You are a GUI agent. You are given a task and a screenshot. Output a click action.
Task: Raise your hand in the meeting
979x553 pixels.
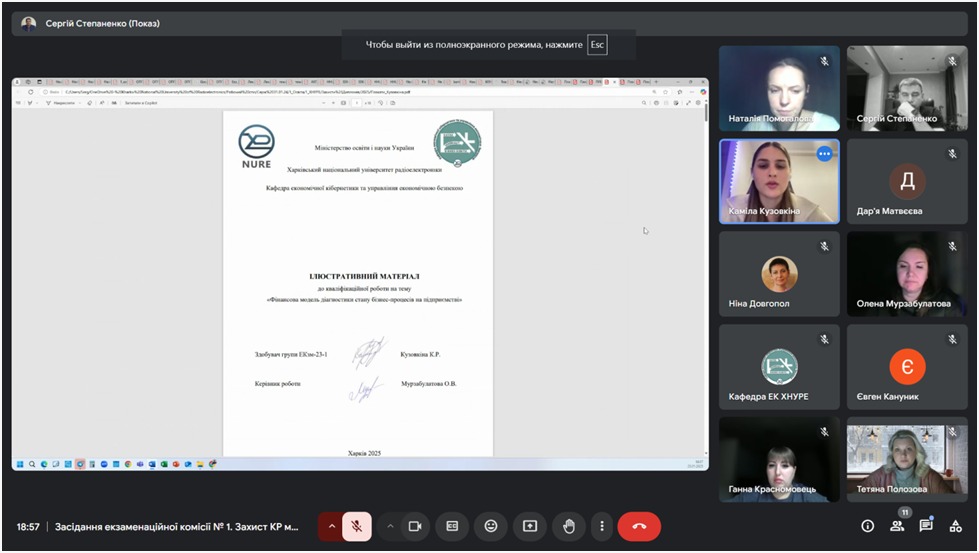[568, 526]
